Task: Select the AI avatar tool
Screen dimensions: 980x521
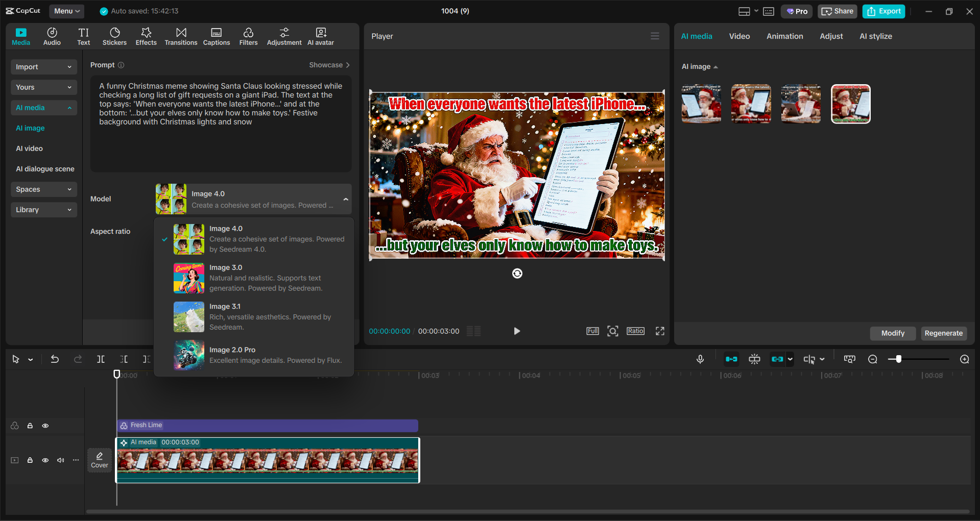Action: coord(320,36)
